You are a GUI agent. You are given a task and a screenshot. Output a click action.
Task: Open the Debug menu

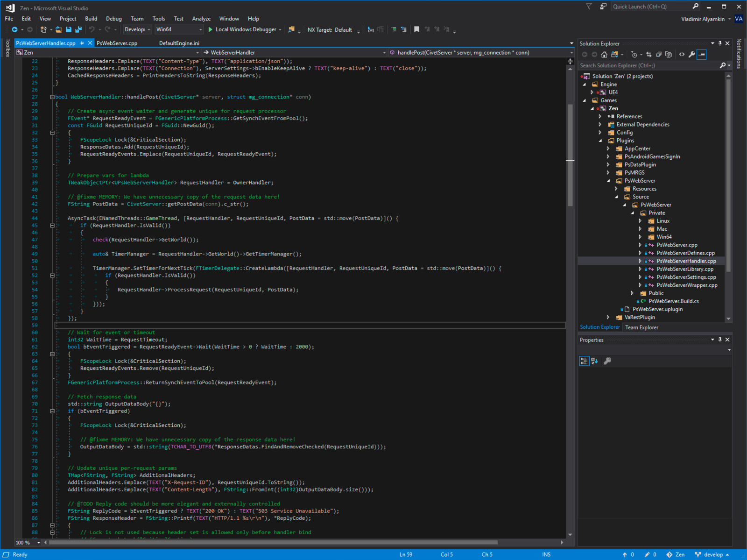pos(113,19)
